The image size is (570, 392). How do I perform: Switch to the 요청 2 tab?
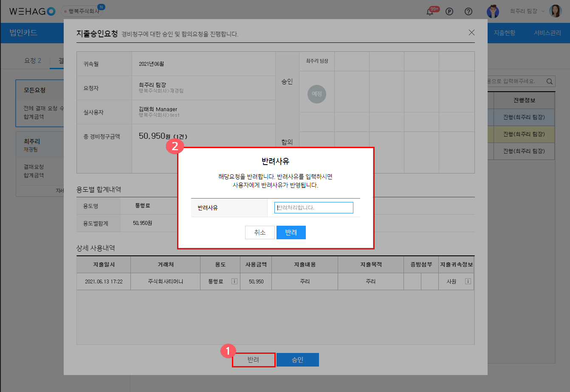tap(33, 61)
